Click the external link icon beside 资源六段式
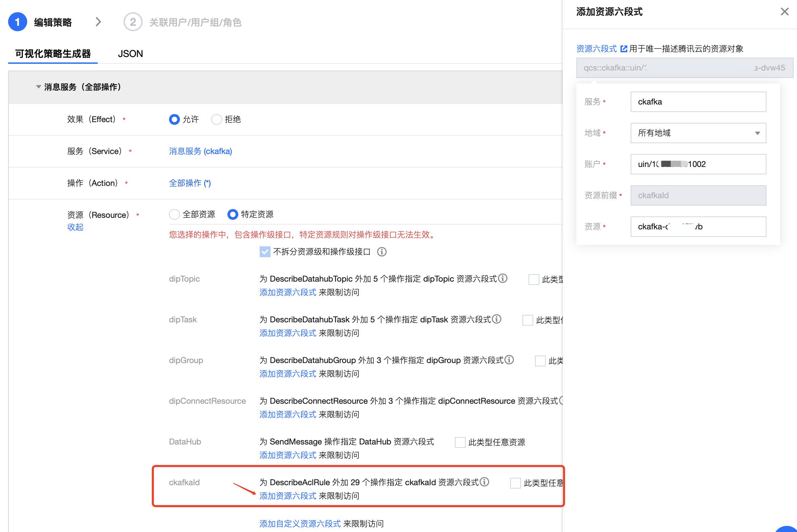 pos(624,49)
